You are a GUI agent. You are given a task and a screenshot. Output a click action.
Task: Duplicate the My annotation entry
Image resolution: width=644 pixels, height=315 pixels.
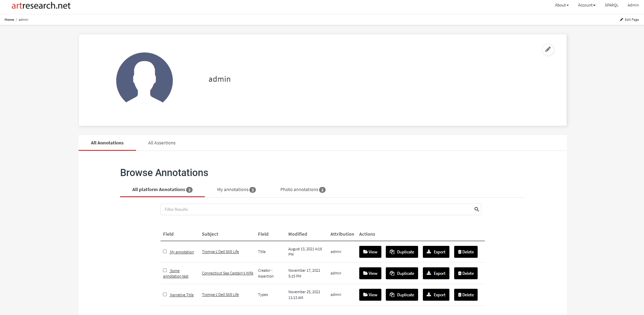click(402, 252)
